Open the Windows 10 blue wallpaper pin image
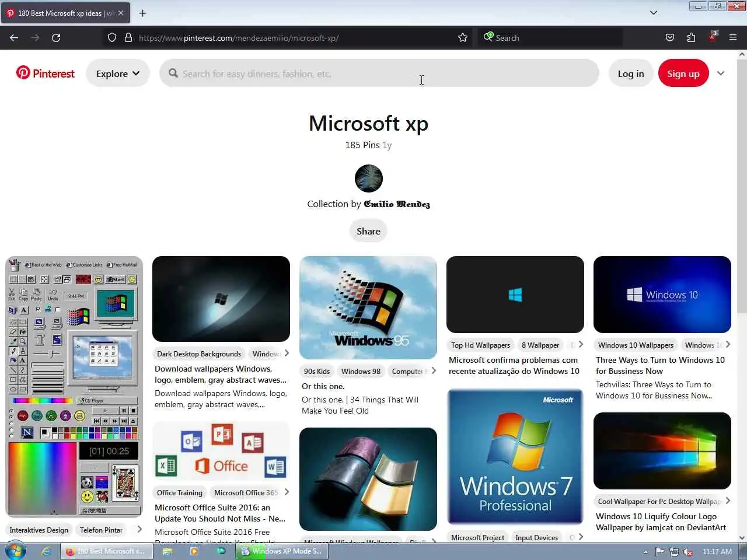This screenshot has height=560, width=747. coord(662,295)
